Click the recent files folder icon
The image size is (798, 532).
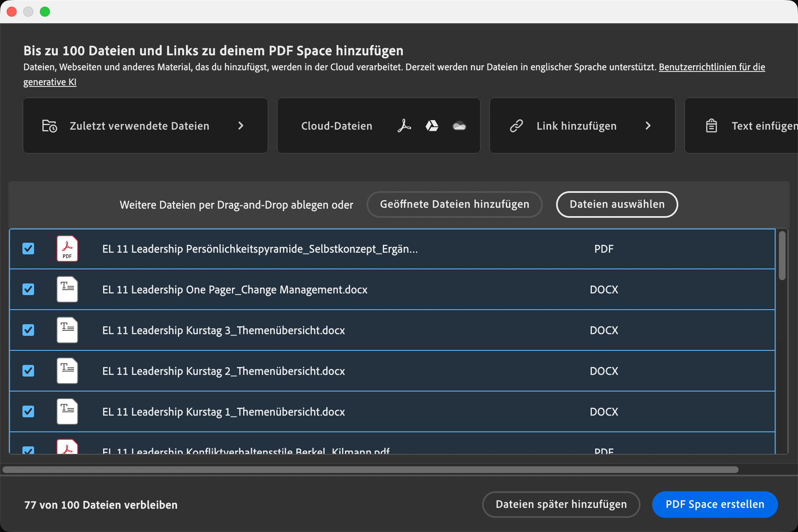49,126
